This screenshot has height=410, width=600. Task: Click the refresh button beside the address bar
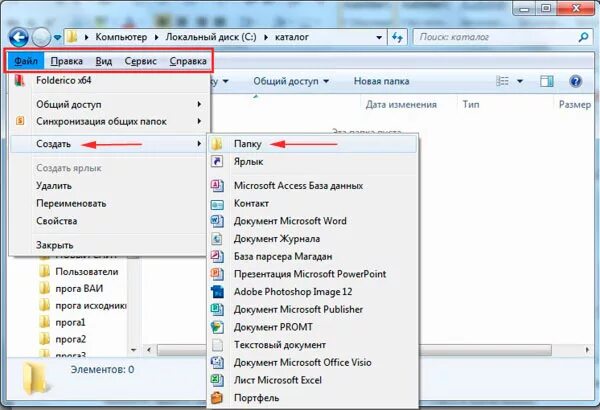coord(398,37)
